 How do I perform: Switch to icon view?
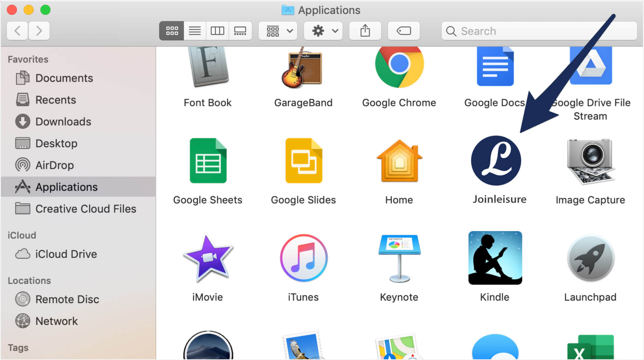point(171,31)
